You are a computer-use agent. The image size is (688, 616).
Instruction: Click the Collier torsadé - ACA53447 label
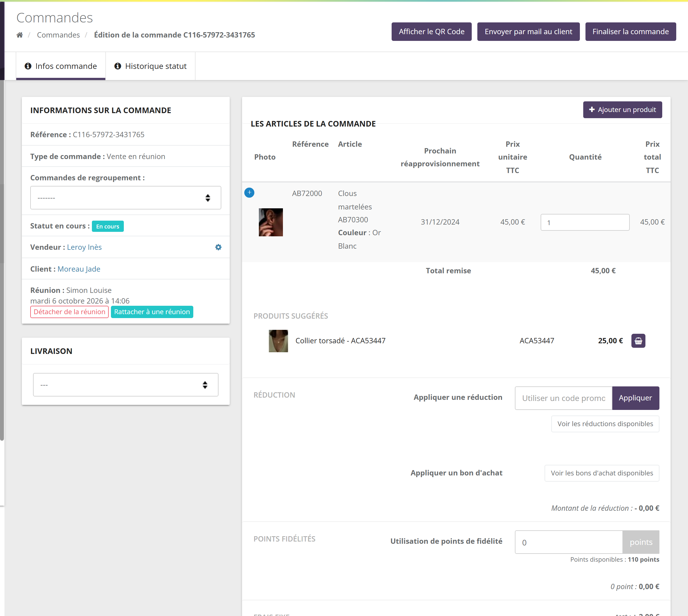pos(340,341)
